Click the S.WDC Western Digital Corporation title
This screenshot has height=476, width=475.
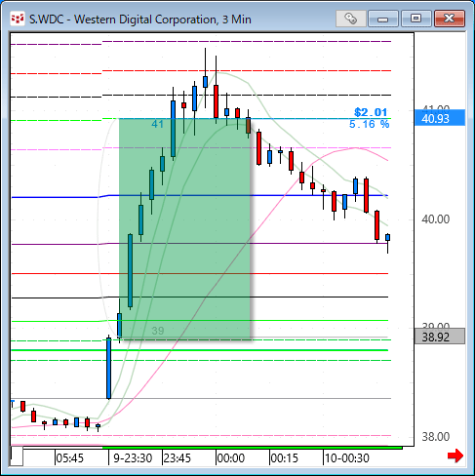click(x=140, y=20)
